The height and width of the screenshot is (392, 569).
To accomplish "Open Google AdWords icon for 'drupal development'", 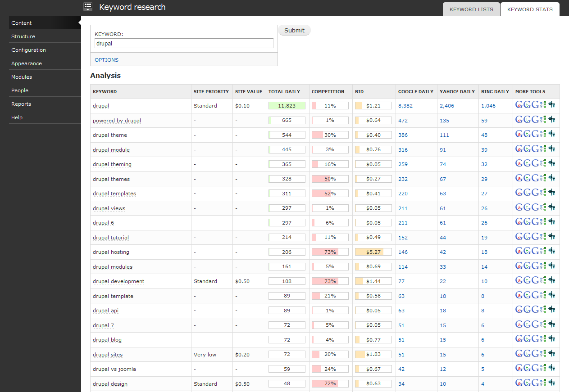I will pos(519,281).
